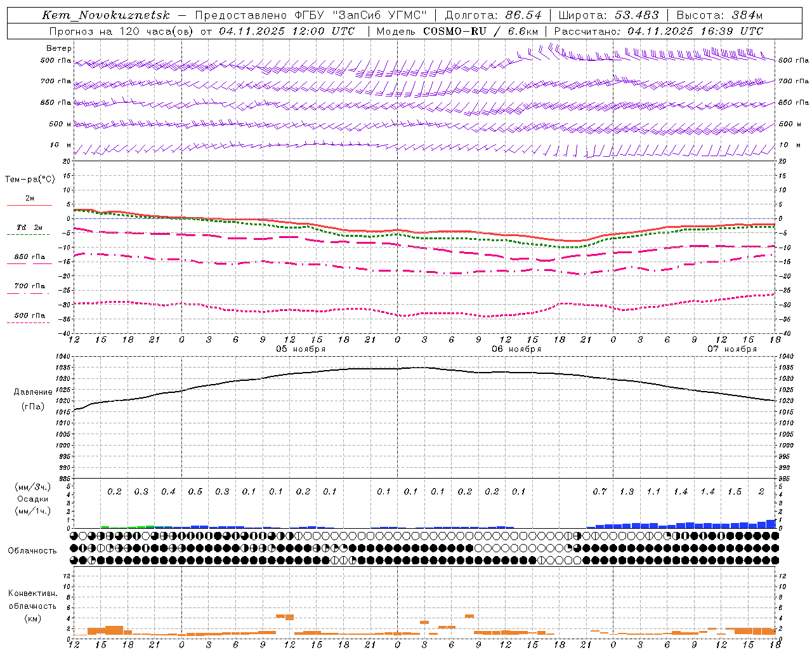Click the '05 ноября' date label
812x650 pixels.
[301, 349]
